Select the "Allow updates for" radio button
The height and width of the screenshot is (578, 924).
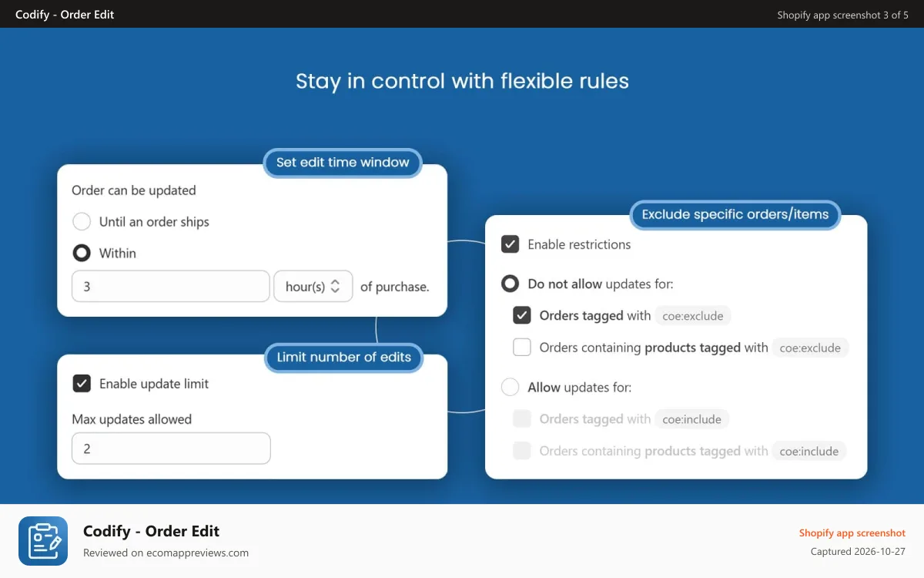[510, 387]
